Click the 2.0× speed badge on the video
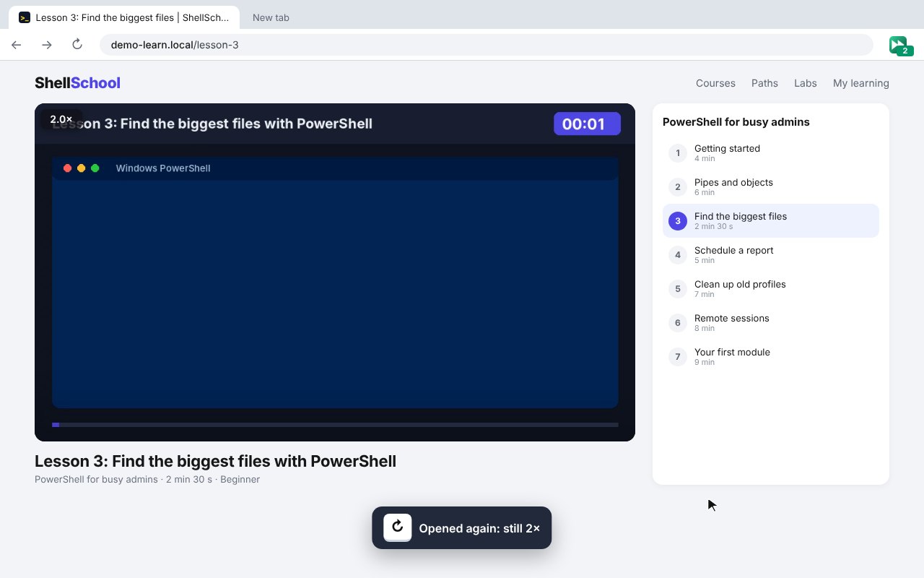The height and width of the screenshot is (578, 924). tap(61, 119)
